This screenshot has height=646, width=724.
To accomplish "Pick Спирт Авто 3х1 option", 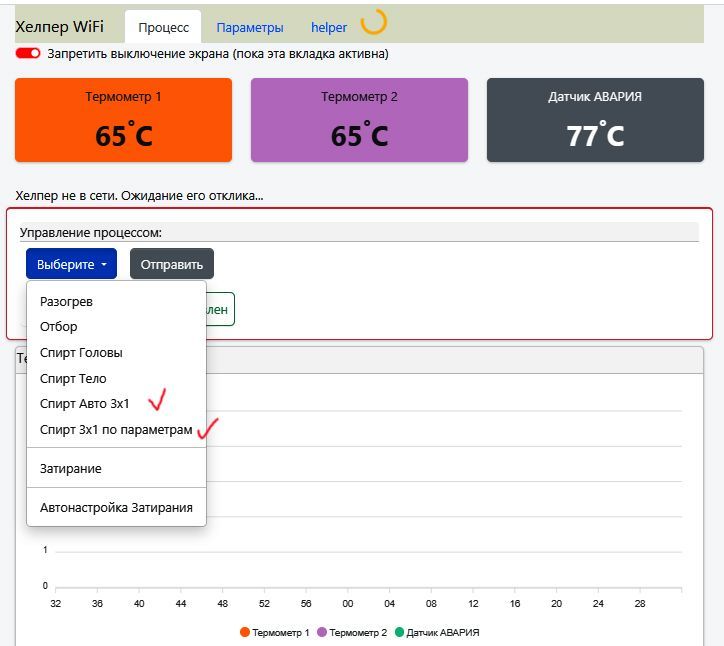I will click(116, 404).
